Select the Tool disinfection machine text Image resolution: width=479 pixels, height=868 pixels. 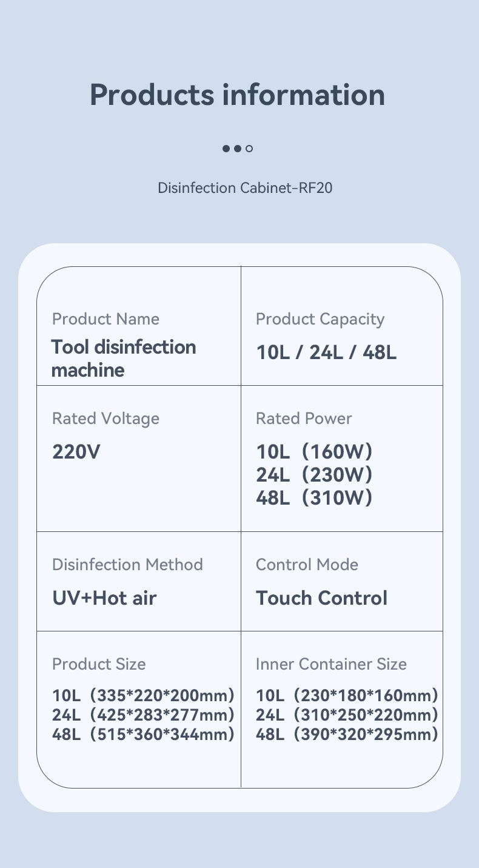(124, 358)
